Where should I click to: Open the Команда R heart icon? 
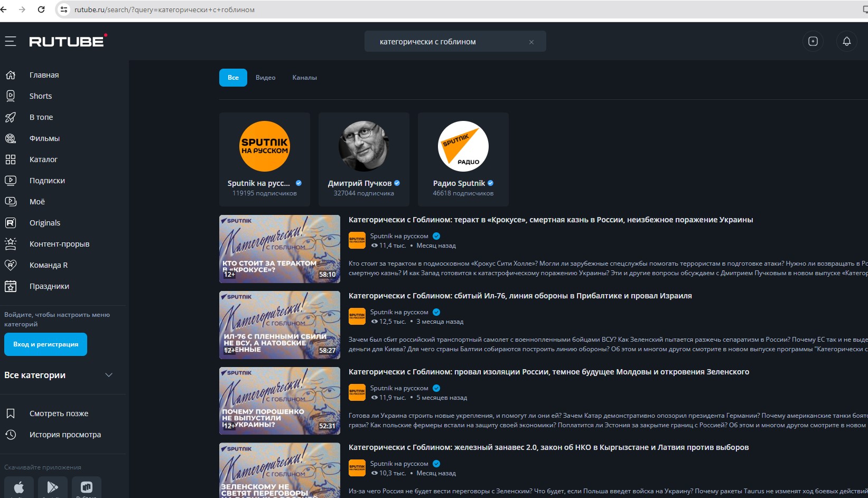(11, 265)
